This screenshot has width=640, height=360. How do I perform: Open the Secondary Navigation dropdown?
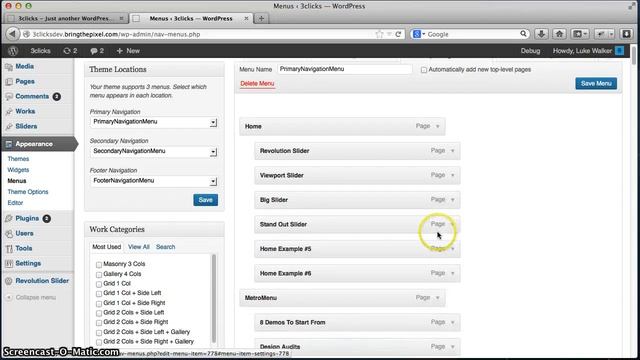(x=153, y=151)
